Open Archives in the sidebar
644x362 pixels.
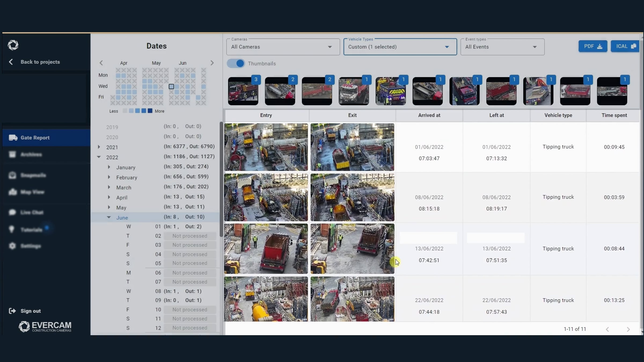point(46,154)
